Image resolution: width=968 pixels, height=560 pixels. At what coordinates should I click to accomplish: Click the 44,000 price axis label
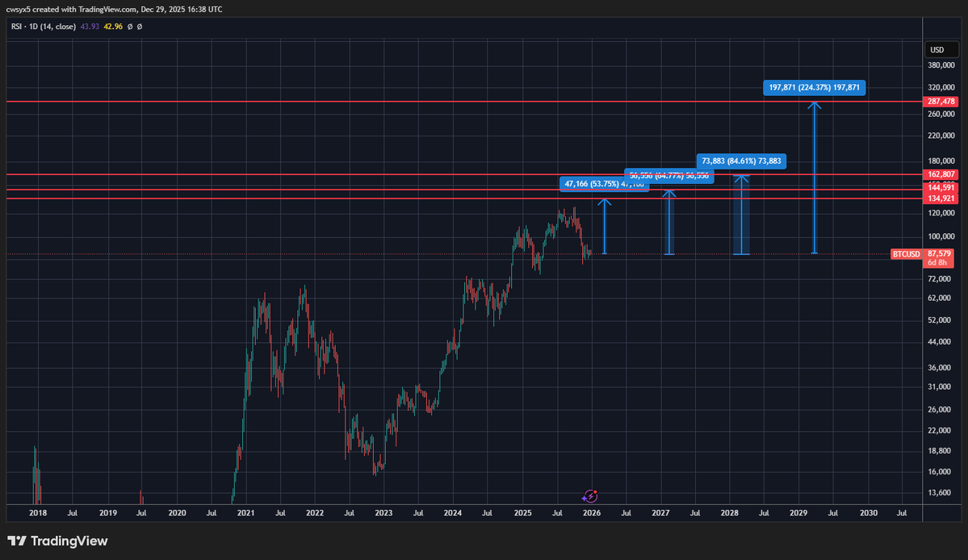[x=939, y=341]
